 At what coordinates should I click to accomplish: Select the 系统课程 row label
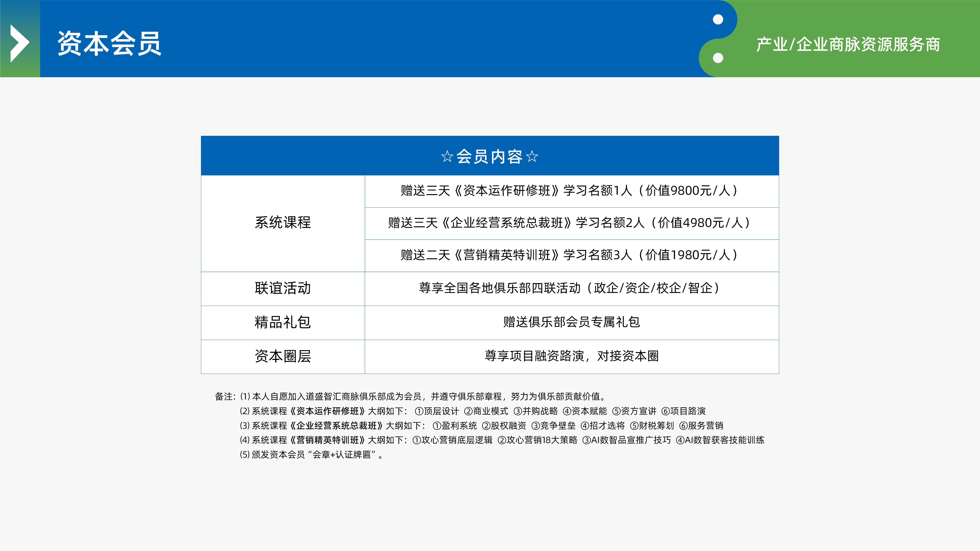283,223
